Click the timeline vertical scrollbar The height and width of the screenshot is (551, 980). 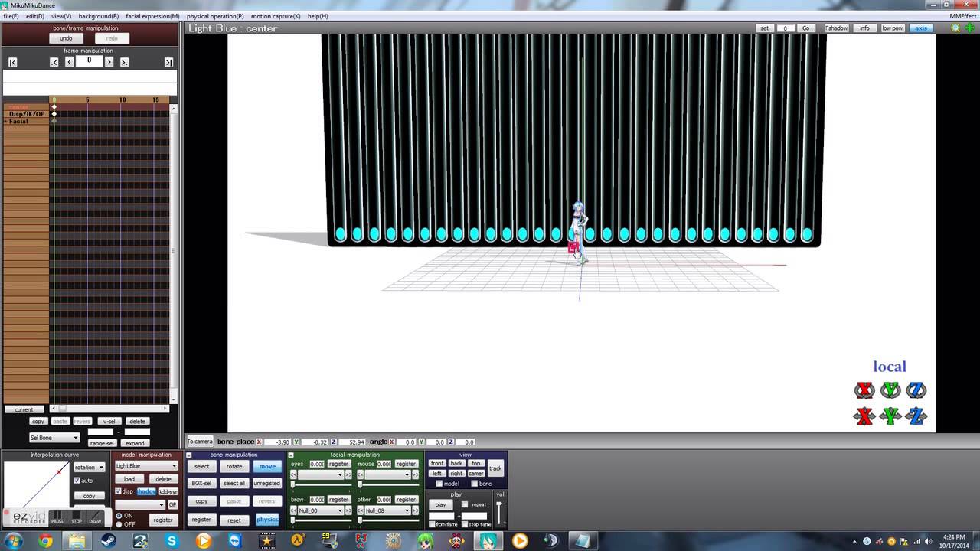(174, 253)
